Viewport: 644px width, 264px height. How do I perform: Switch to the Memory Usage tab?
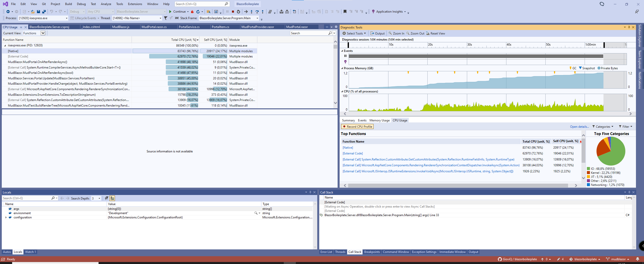click(x=379, y=120)
